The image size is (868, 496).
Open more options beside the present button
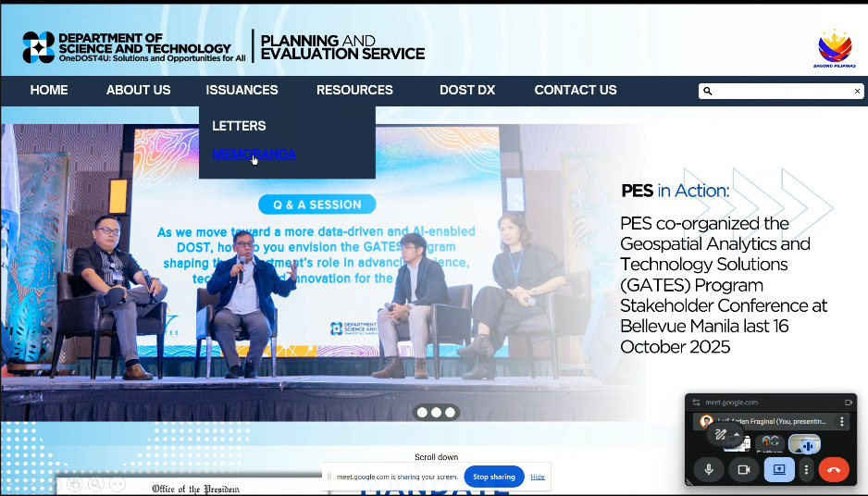[x=806, y=469]
